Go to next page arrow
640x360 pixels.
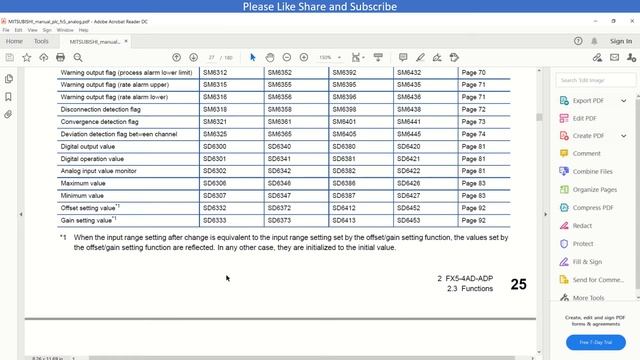[193, 58]
